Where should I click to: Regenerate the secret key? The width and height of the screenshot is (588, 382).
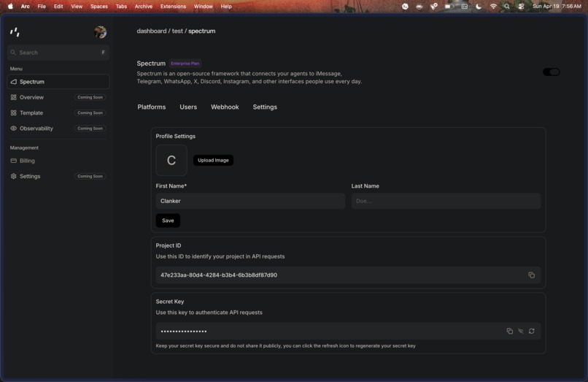531,331
